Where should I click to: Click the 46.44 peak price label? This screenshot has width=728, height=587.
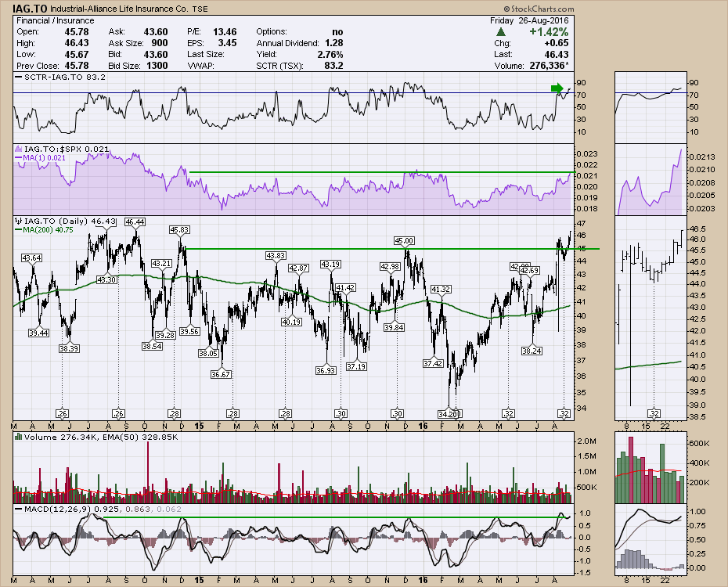(135, 221)
